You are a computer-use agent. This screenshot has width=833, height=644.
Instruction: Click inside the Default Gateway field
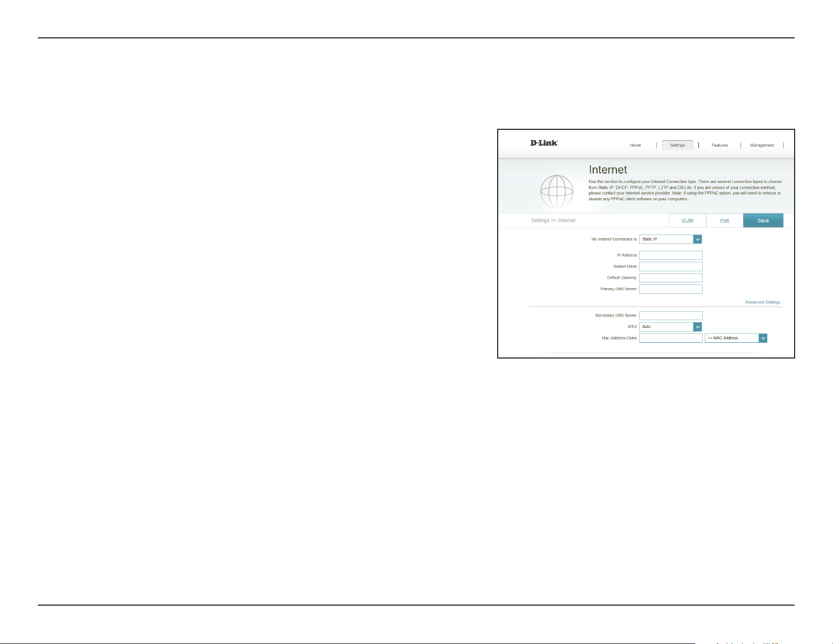tap(671, 278)
